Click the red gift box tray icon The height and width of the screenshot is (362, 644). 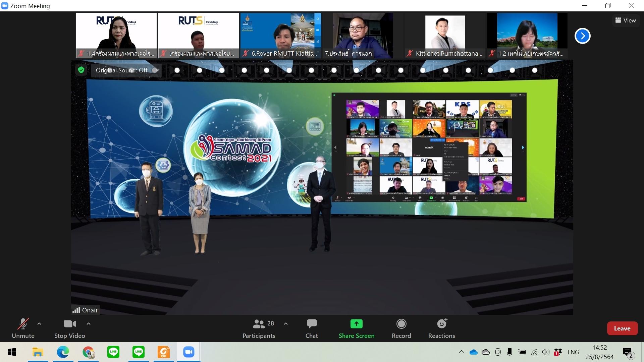pos(558,352)
